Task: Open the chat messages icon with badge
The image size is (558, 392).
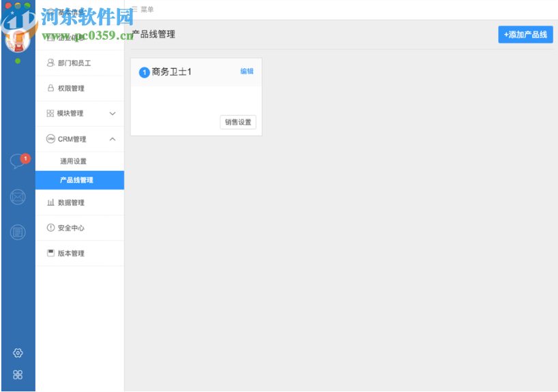Action: [x=17, y=161]
